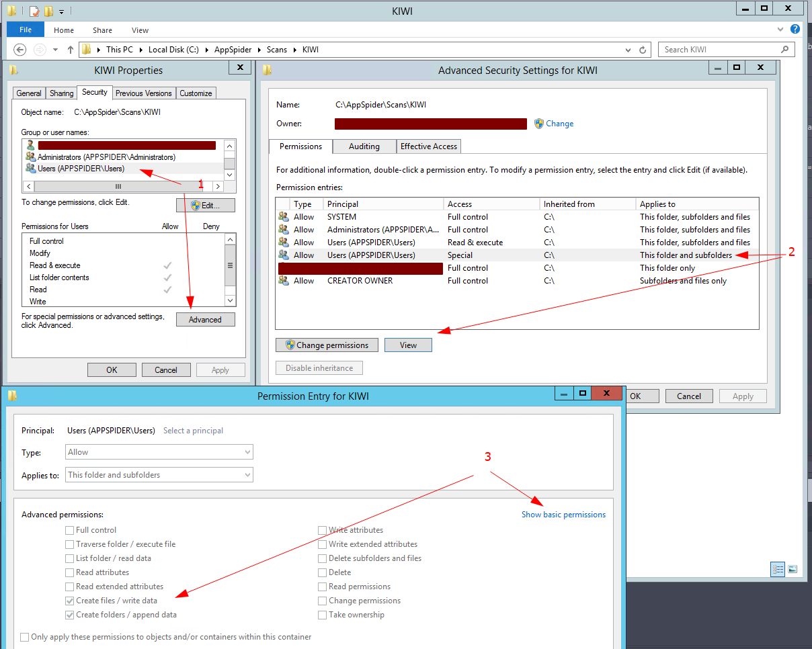The image size is (812, 649).
Task: Toggle Traverse folder / execute file checkbox
Action: pos(70,544)
